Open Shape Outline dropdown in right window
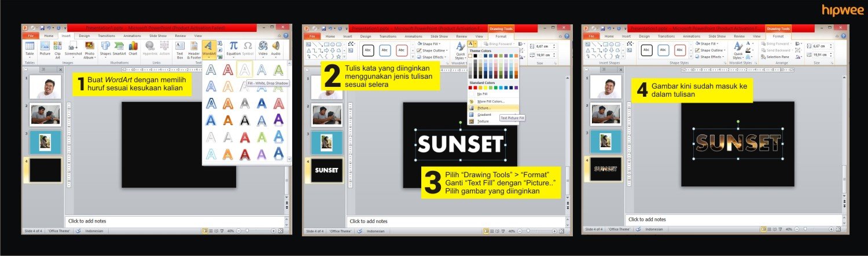Viewport: 868px width, 256px height. click(709, 50)
